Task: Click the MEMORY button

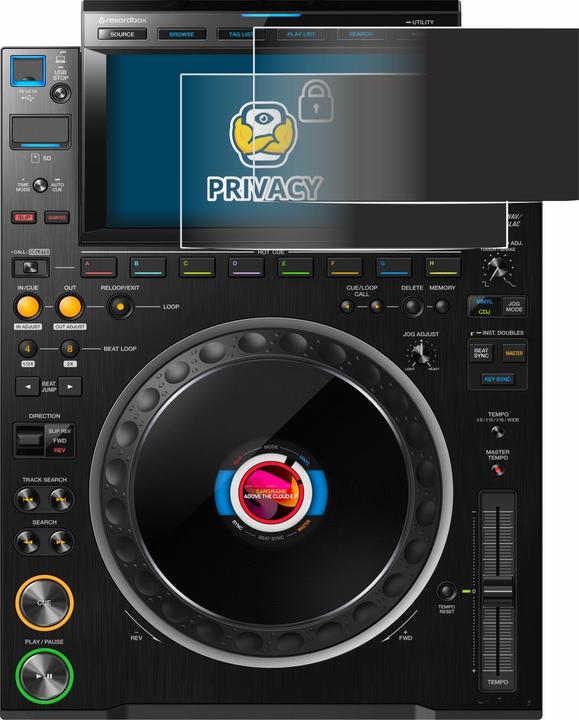Action: pos(442,306)
